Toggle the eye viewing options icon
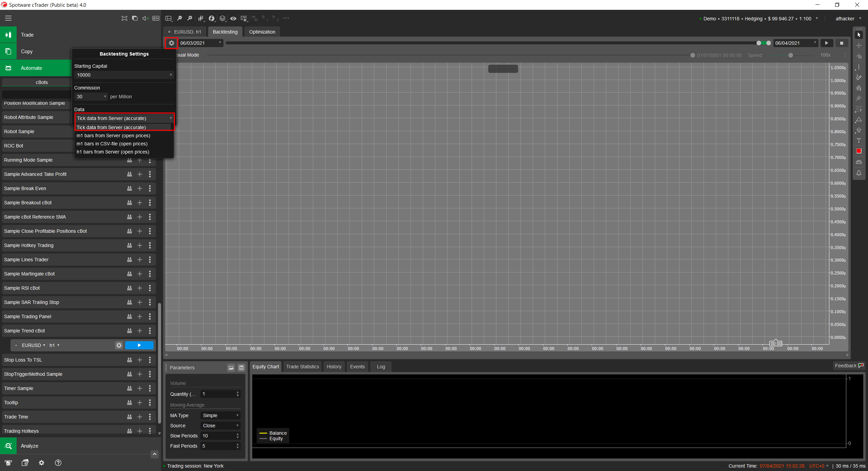Image resolution: width=868 pixels, height=471 pixels. (x=233, y=18)
